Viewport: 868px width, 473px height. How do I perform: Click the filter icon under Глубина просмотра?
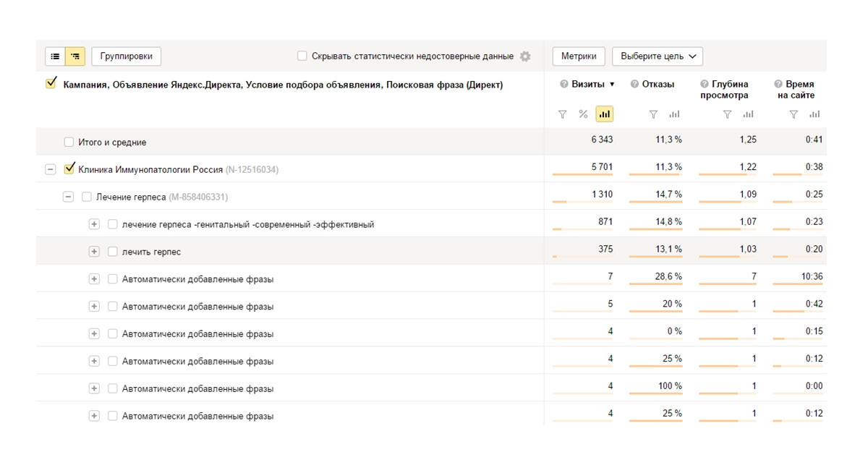click(x=728, y=114)
